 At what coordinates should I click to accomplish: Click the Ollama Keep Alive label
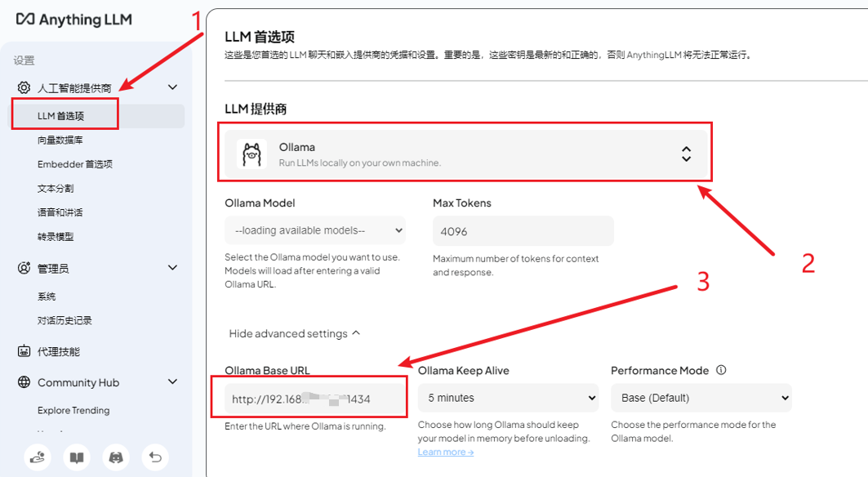coord(463,371)
